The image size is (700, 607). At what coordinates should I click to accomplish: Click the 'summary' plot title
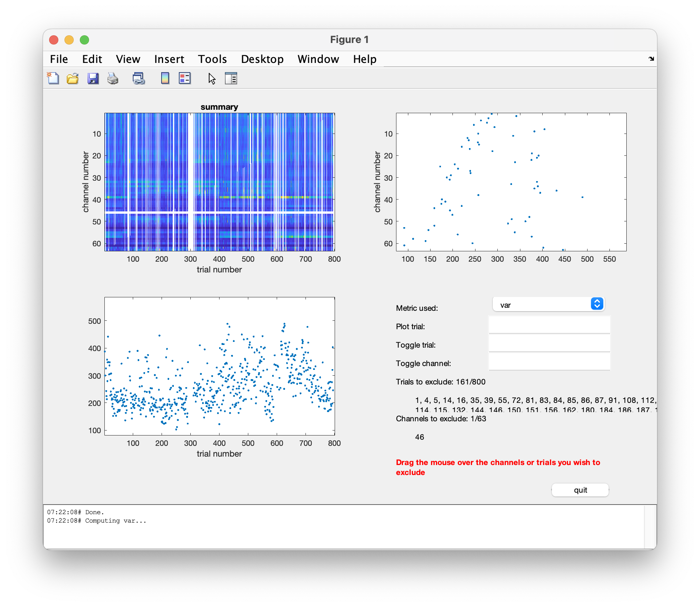tap(219, 107)
